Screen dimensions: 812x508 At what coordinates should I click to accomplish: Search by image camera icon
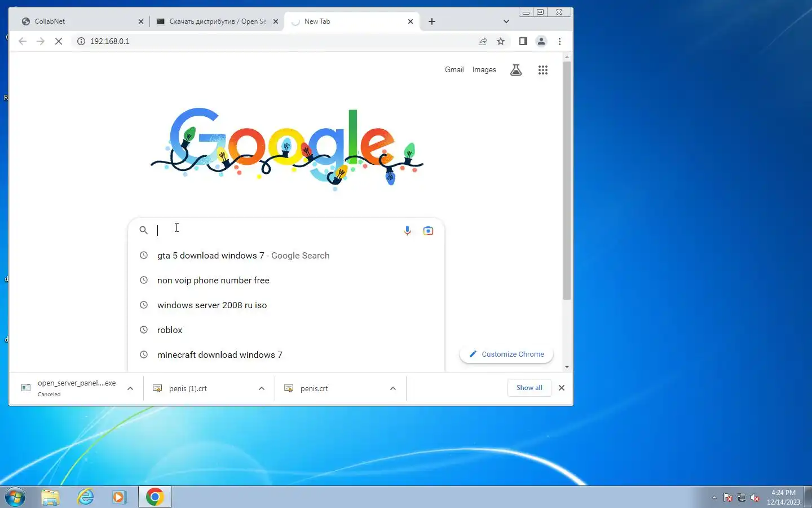429,230
